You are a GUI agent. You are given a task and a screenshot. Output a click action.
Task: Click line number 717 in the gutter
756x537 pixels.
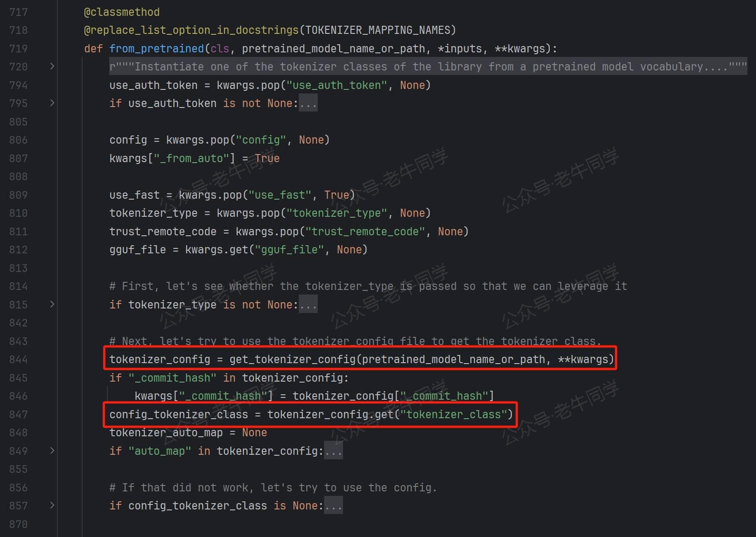click(19, 12)
